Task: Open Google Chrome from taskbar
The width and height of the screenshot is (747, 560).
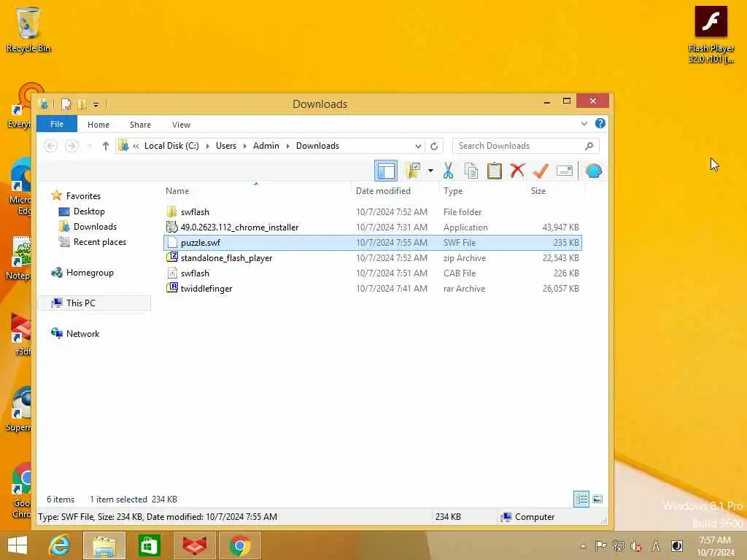Action: point(239,545)
